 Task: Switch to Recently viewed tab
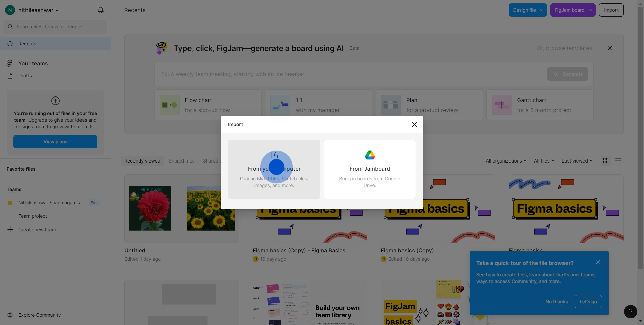tap(142, 161)
